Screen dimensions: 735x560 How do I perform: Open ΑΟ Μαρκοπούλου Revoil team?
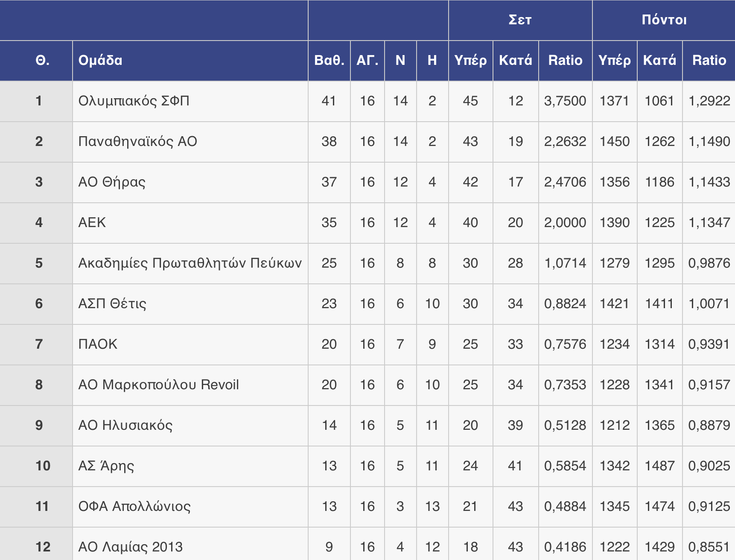pos(158,385)
